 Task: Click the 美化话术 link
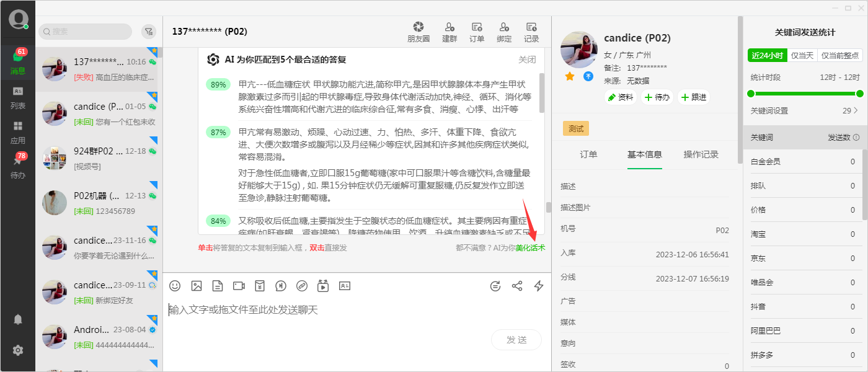click(x=530, y=247)
